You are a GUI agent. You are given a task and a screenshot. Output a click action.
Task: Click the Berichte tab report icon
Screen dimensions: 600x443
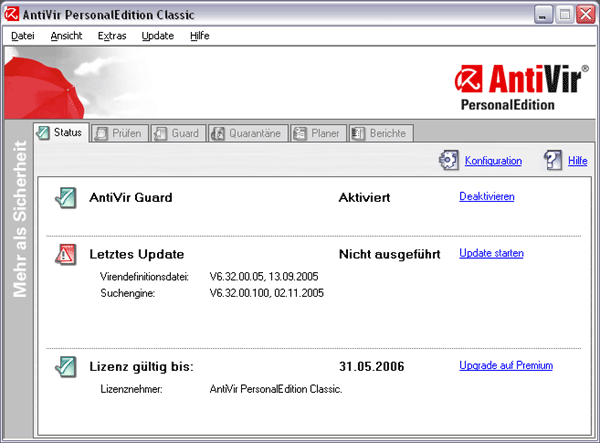pyautogui.click(x=359, y=134)
